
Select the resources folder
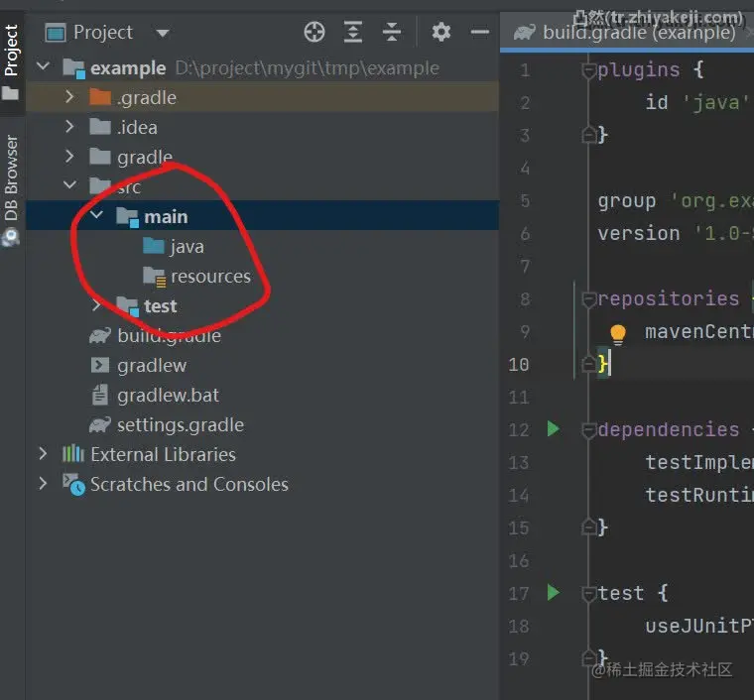tap(210, 277)
